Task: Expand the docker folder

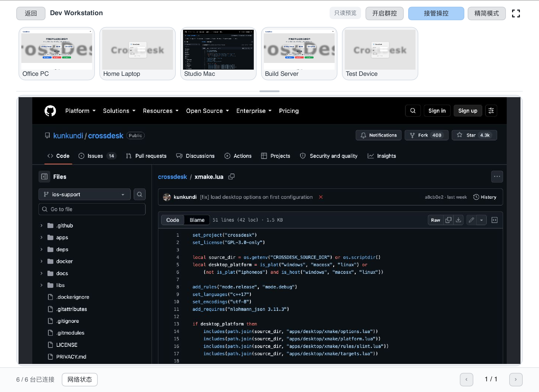Action: click(42, 261)
